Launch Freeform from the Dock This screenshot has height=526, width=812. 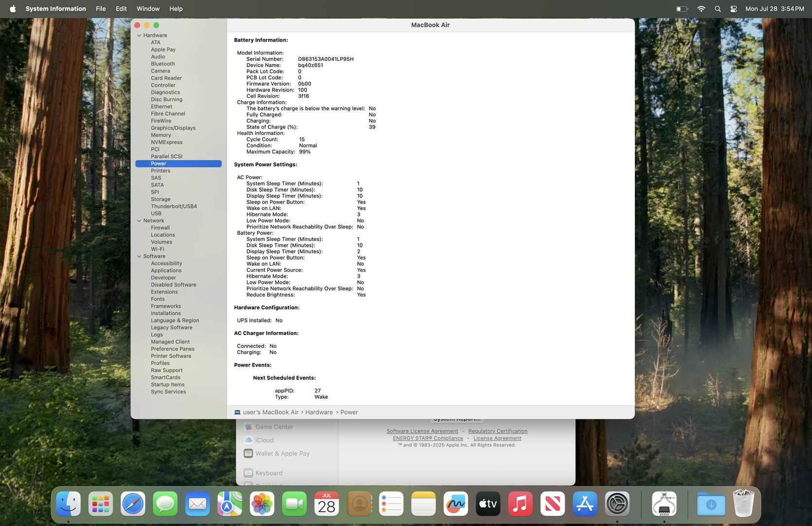pos(456,504)
